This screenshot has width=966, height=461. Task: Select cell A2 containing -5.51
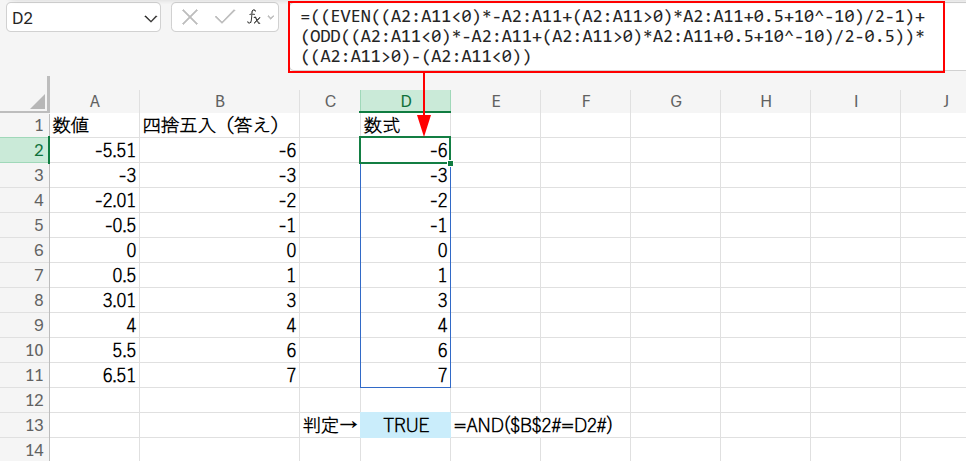pos(94,150)
